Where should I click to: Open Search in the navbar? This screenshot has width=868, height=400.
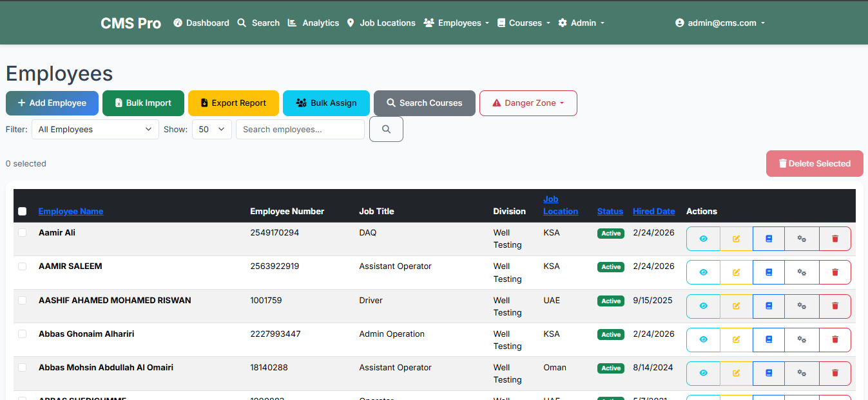(258, 23)
